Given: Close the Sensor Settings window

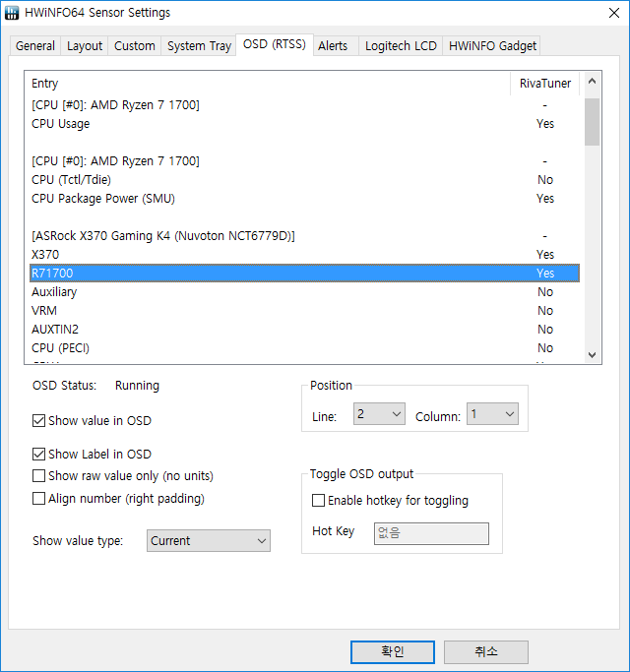Looking at the screenshot, I should pos(606,13).
